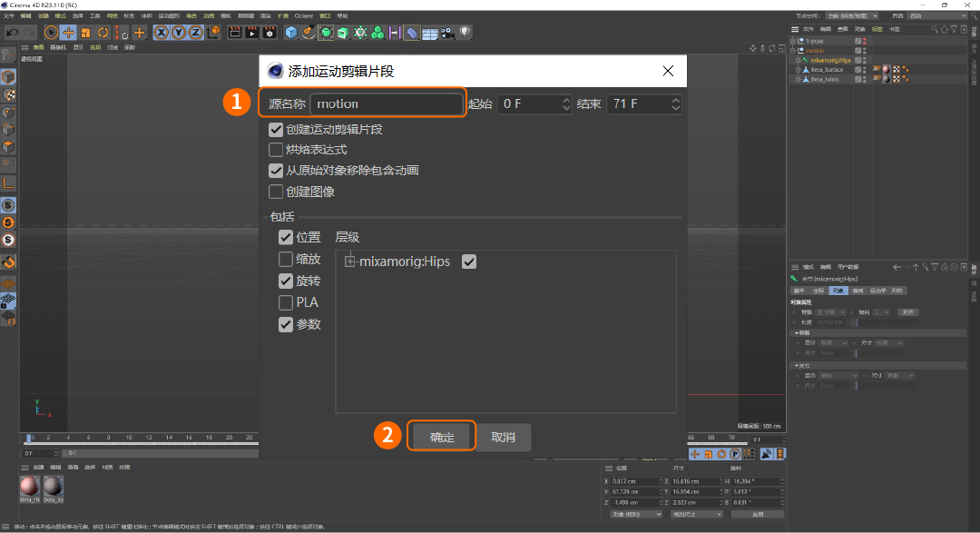The height and width of the screenshot is (533, 980).
Task: Activate the Scale tool icon
Action: click(85, 33)
